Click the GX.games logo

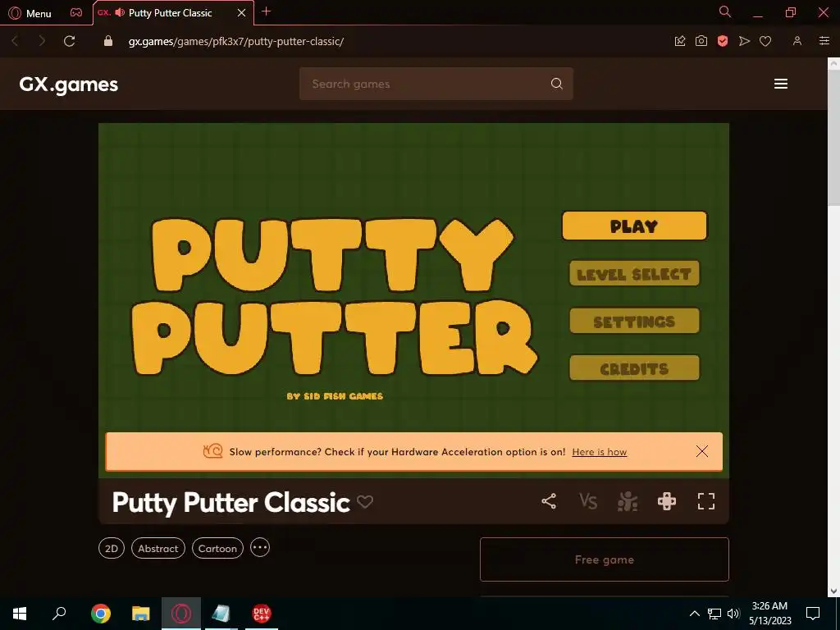(x=69, y=84)
